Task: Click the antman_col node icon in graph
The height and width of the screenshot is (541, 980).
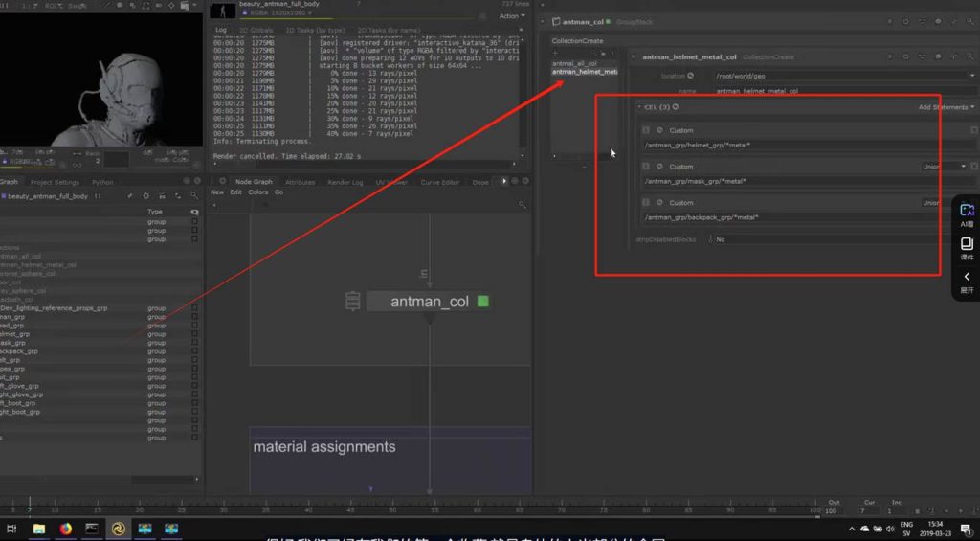Action: (x=352, y=301)
